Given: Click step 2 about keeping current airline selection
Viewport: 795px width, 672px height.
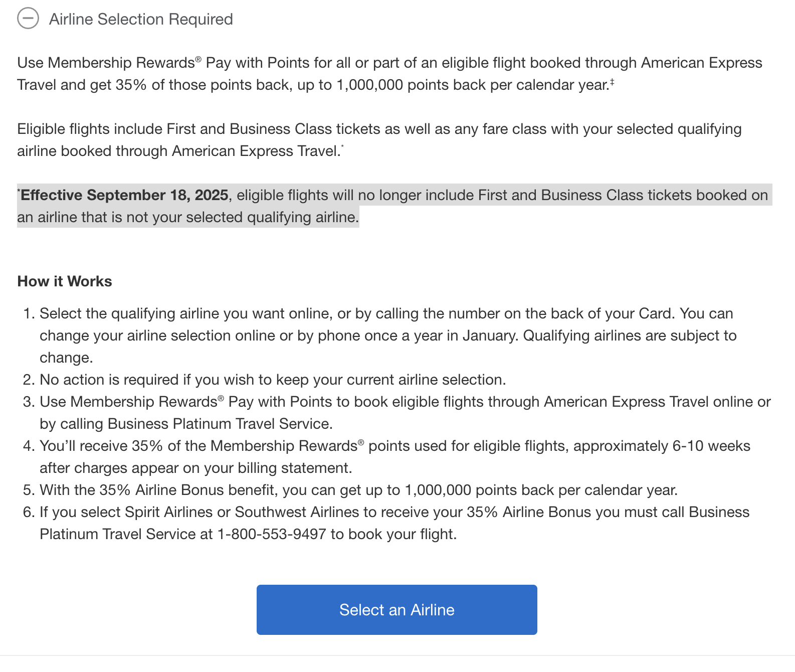Looking at the screenshot, I should click(x=273, y=380).
